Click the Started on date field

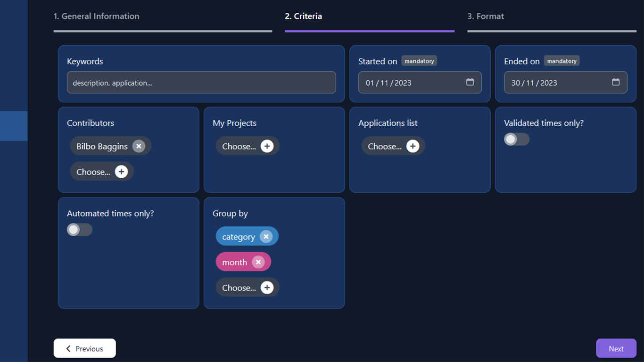405,83
